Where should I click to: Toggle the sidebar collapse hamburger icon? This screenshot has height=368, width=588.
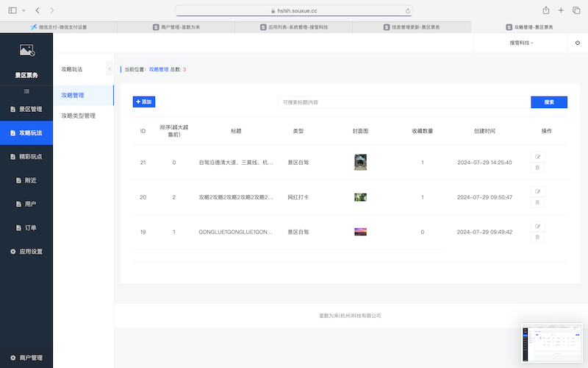coord(26,91)
